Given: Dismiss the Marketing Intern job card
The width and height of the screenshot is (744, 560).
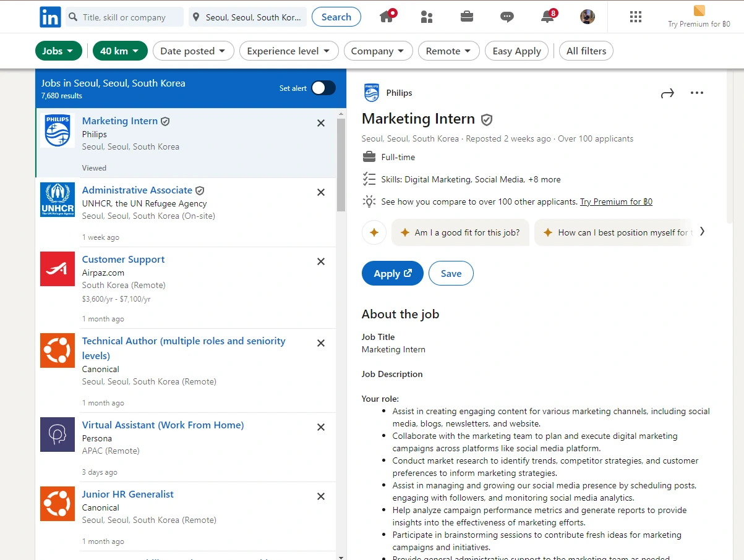Looking at the screenshot, I should [321, 123].
